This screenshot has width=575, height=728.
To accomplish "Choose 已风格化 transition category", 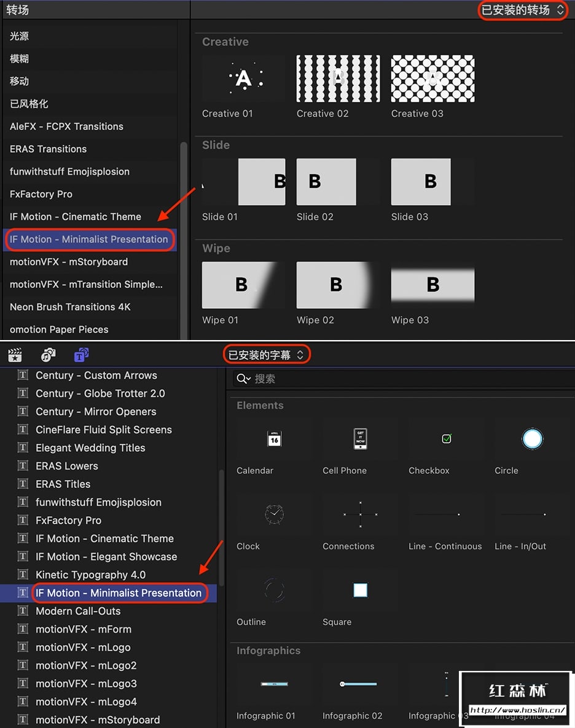I will 90,104.
